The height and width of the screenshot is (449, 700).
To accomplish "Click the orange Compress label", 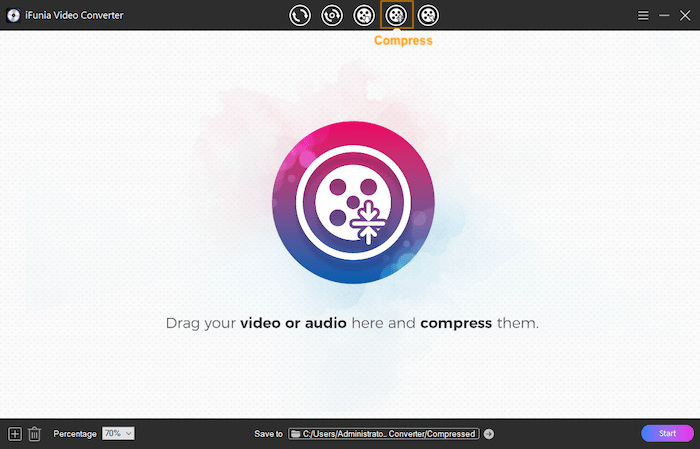I will tap(403, 41).
